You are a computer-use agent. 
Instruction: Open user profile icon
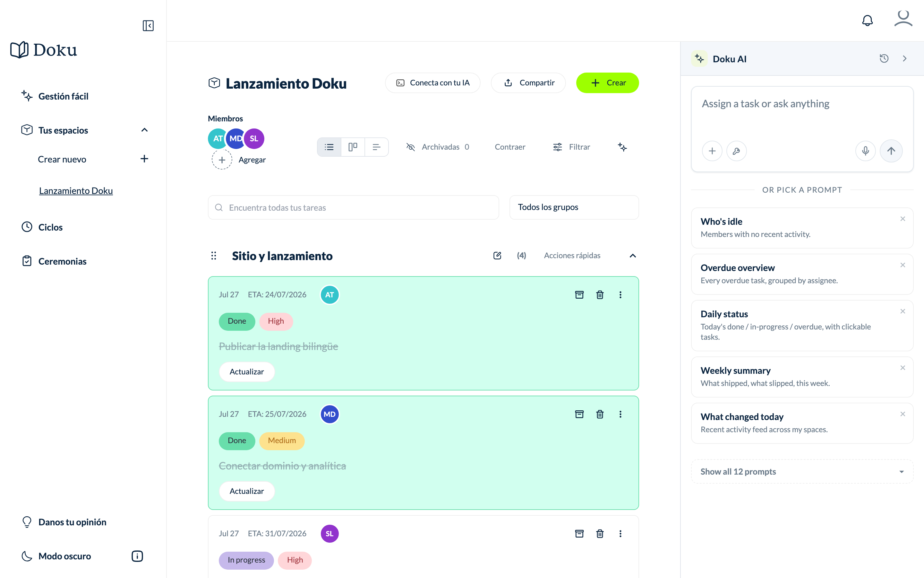coord(903,19)
